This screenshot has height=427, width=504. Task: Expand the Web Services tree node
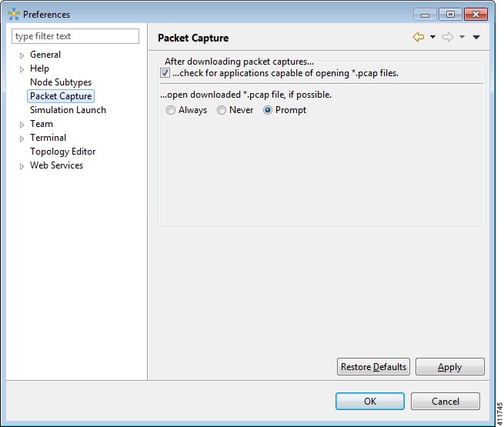point(22,166)
